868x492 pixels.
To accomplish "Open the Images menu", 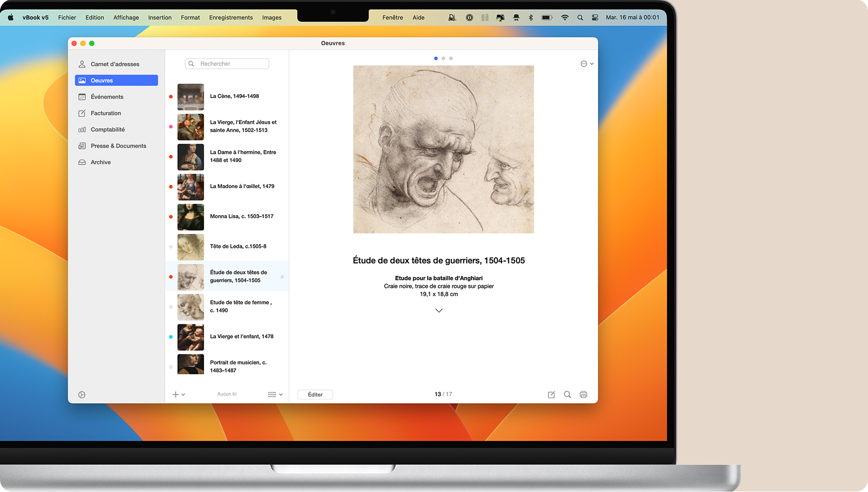I will pos(272,17).
